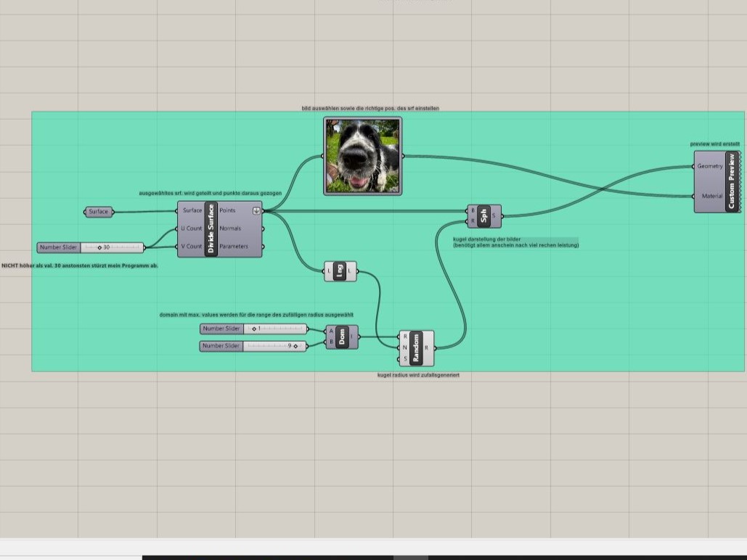Click the dark taskbar at screen bottom
Image resolution: width=747 pixels, height=560 pixels.
[436, 556]
